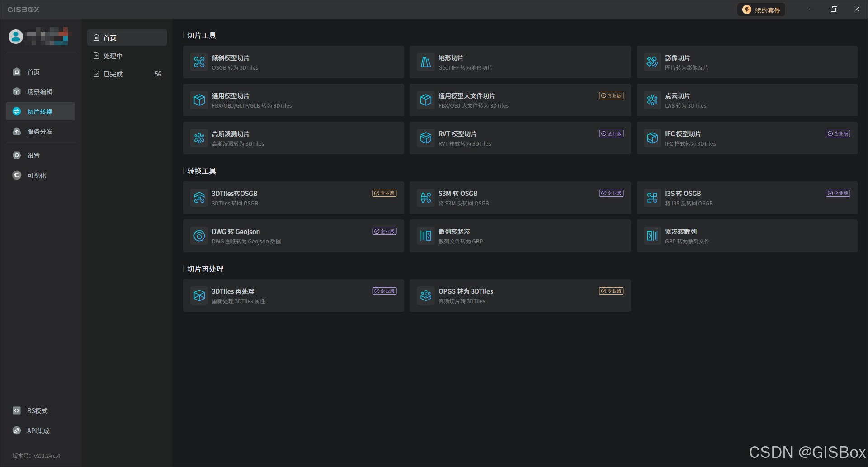868x467 pixels.
Task: Switch to BS模式
Action: 41,410
